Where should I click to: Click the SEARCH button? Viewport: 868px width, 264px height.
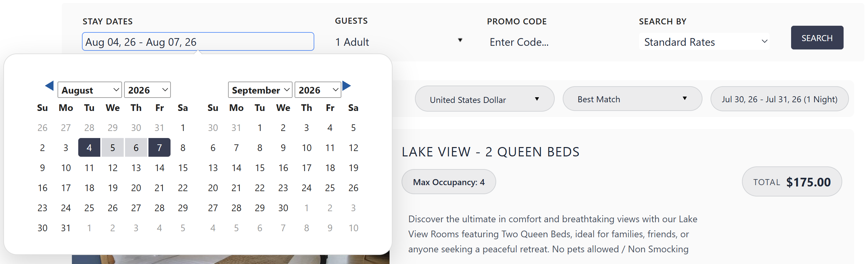[x=817, y=38]
